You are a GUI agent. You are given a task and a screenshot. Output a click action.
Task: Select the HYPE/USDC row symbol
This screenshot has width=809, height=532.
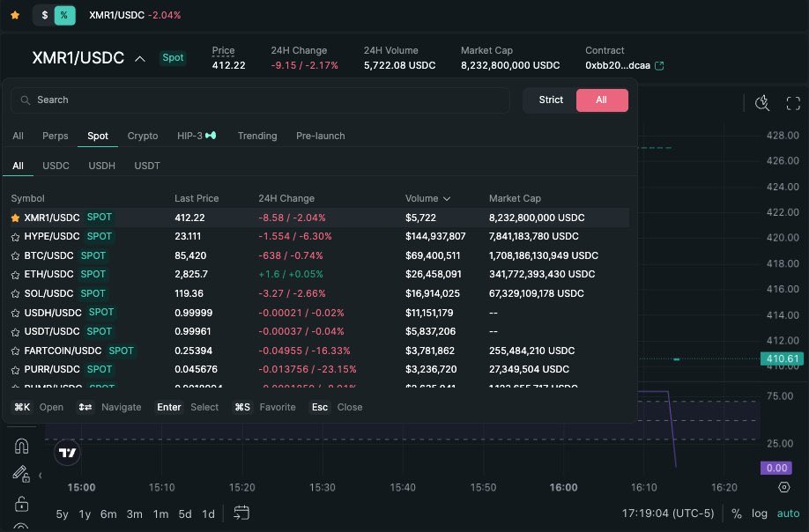(x=52, y=236)
